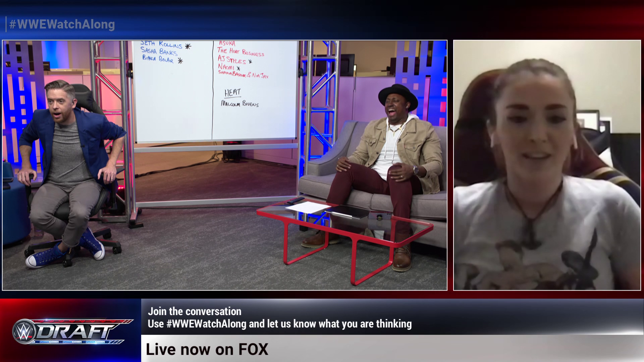The width and height of the screenshot is (644, 362).
Task: Click the 'Join the conversation' headline text
Action: click(195, 311)
